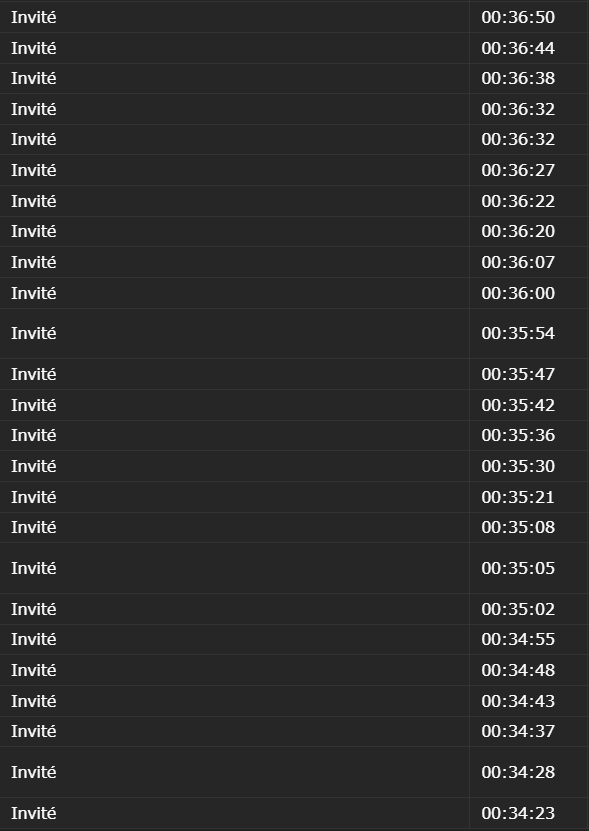This screenshot has height=831, width=589.
Task: Select the Invité row timed 00:36:50
Action: tap(294, 17)
